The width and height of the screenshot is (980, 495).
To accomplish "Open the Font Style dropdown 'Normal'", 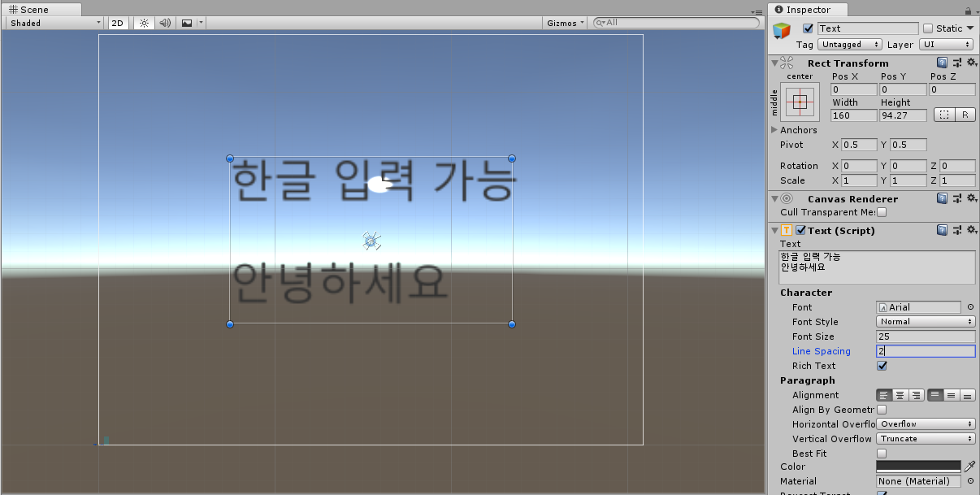I will 926,322.
